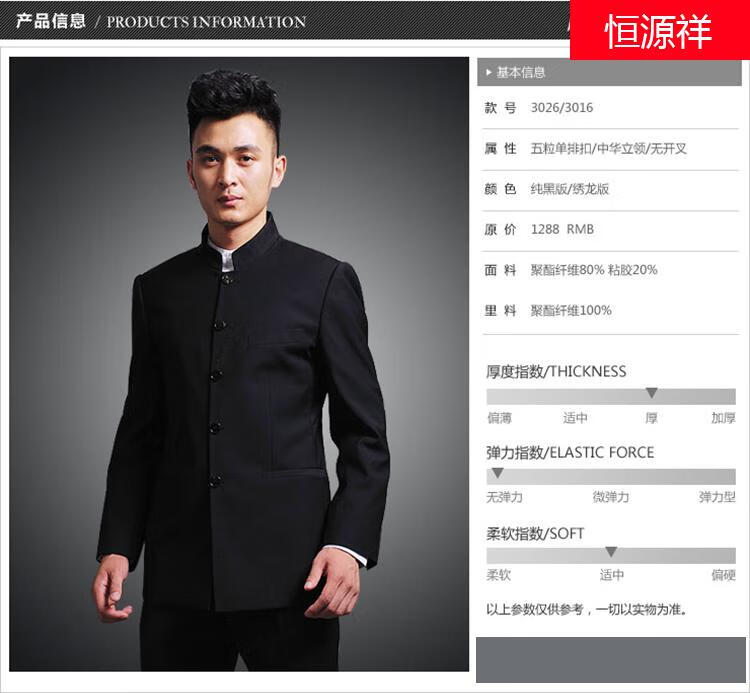
Task: Click the elastic force slider marker
Action: click(x=497, y=473)
